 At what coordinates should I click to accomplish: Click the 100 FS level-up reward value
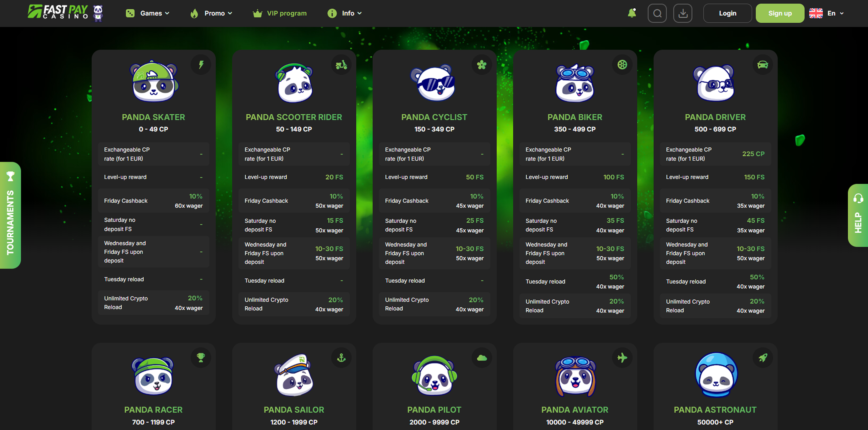pos(613,177)
